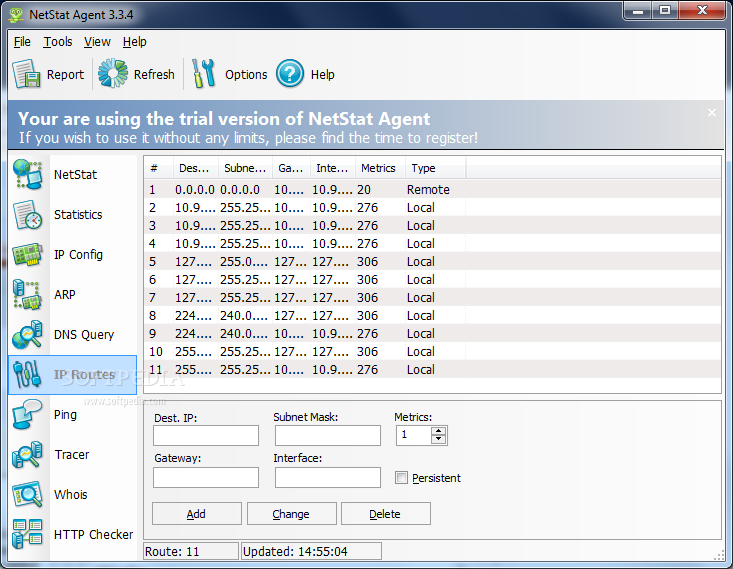
Task: Launch the DNS Query icon
Action: 28,335
